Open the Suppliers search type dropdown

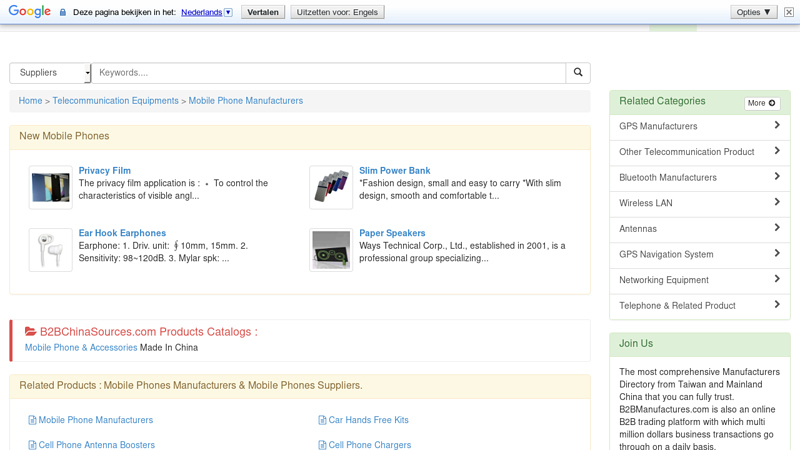pos(50,73)
